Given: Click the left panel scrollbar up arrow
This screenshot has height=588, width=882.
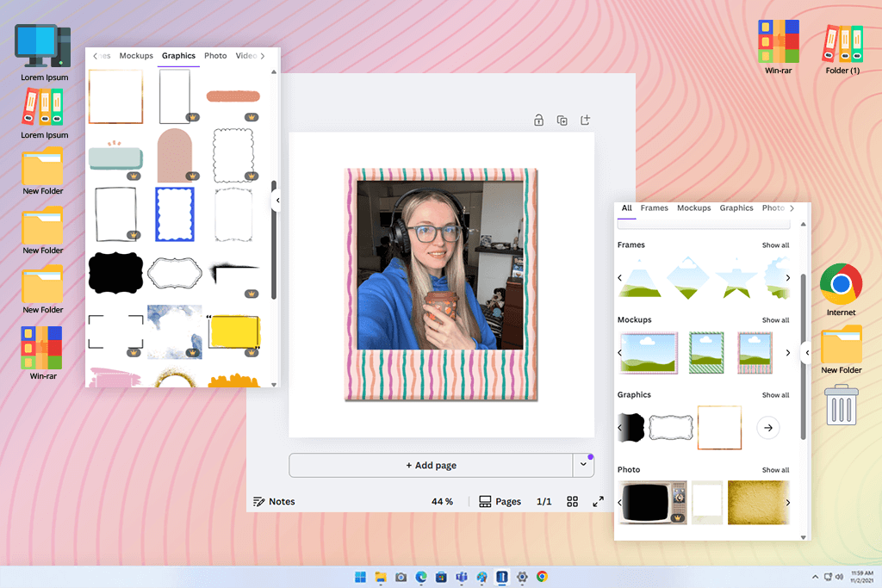Looking at the screenshot, I should coord(274,72).
